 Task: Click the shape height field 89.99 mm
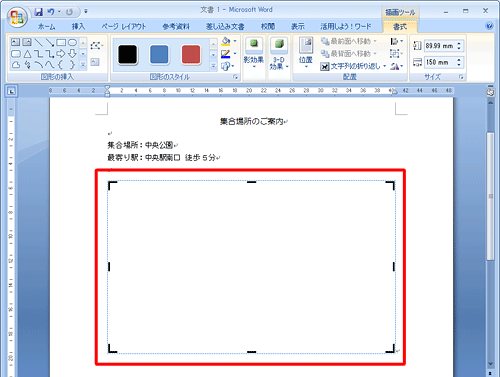point(439,46)
